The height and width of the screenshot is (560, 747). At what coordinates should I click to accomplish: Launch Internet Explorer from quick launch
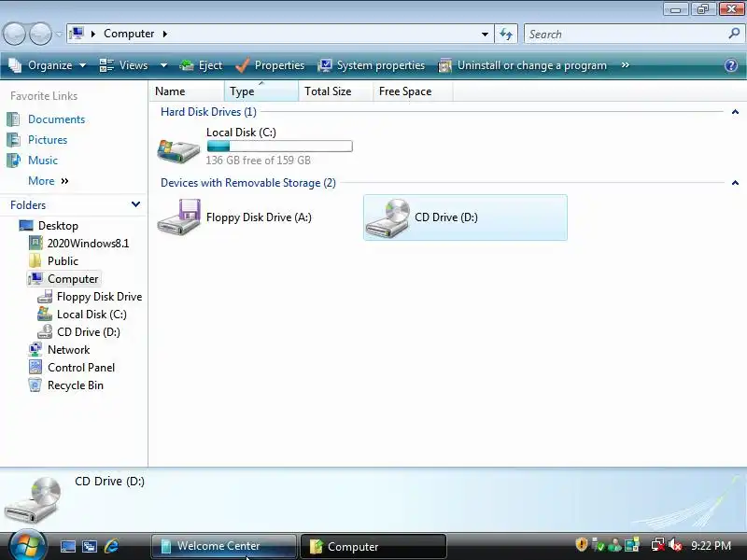click(111, 546)
